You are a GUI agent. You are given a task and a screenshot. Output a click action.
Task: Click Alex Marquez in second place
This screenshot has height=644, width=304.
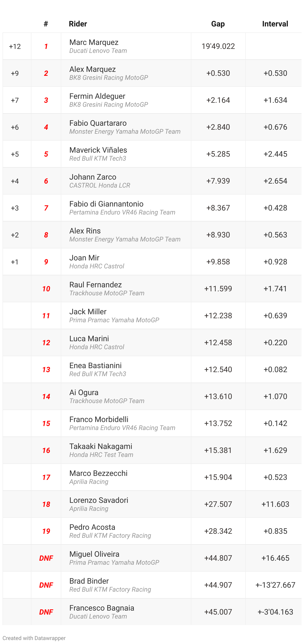pyautogui.click(x=92, y=69)
